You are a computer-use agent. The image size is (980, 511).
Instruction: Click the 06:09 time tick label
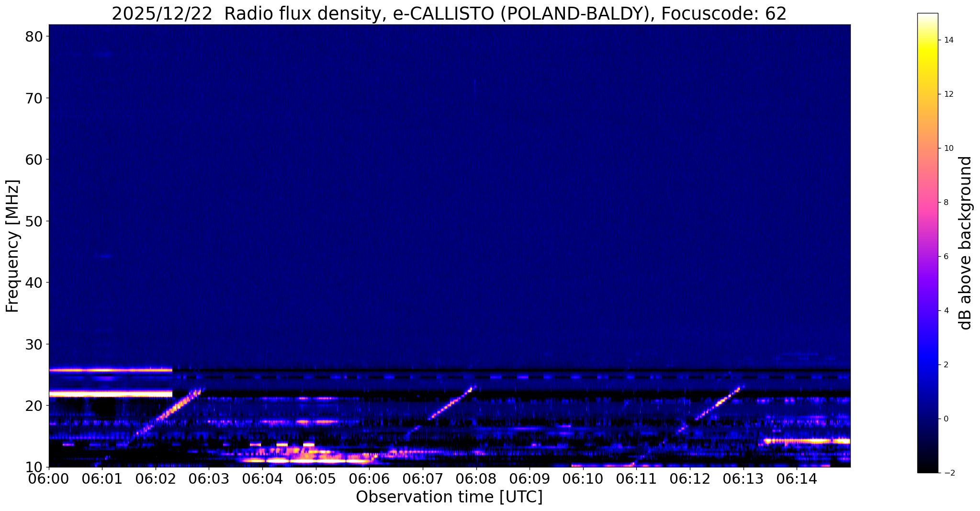pyautogui.click(x=529, y=478)
